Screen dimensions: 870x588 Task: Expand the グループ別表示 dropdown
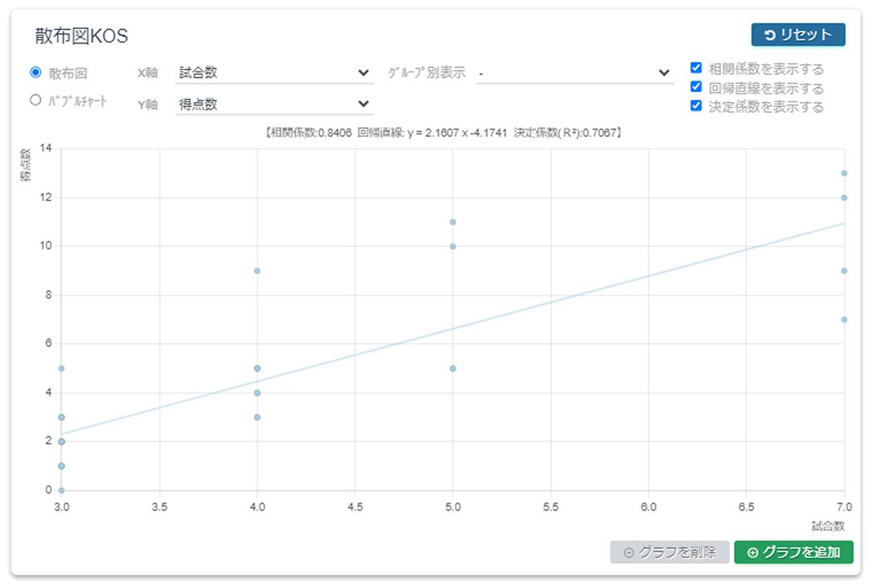tap(574, 72)
